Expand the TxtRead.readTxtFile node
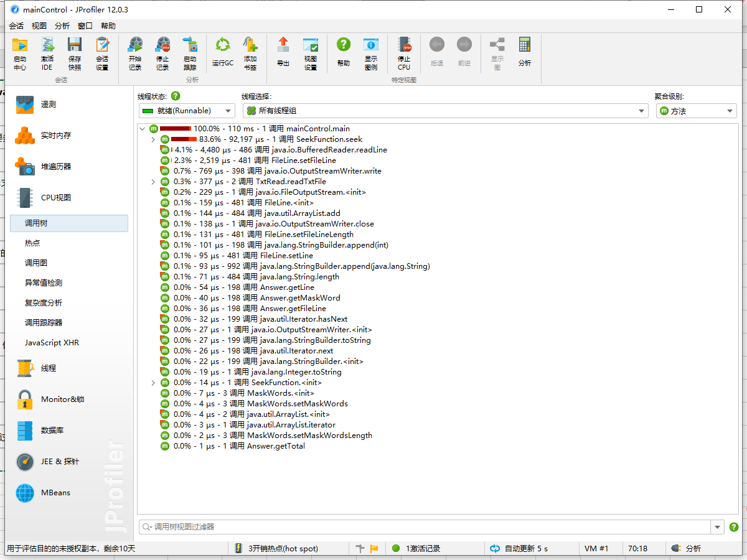The height and width of the screenshot is (560, 747). tap(153, 182)
